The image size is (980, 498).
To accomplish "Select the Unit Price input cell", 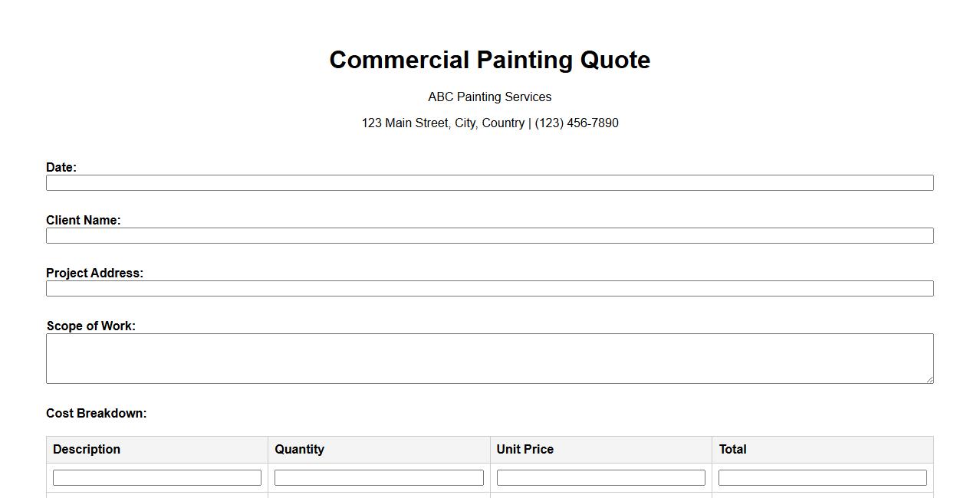I will tap(600, 477).
